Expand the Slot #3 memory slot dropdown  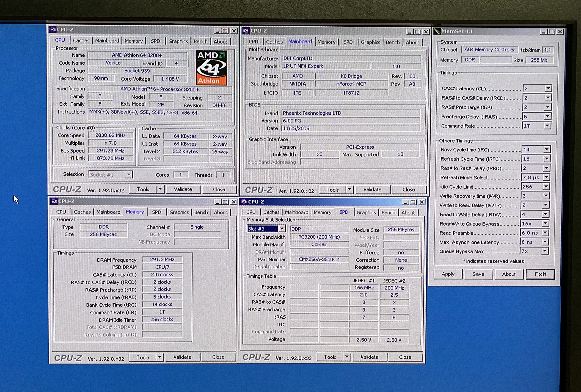282,228
